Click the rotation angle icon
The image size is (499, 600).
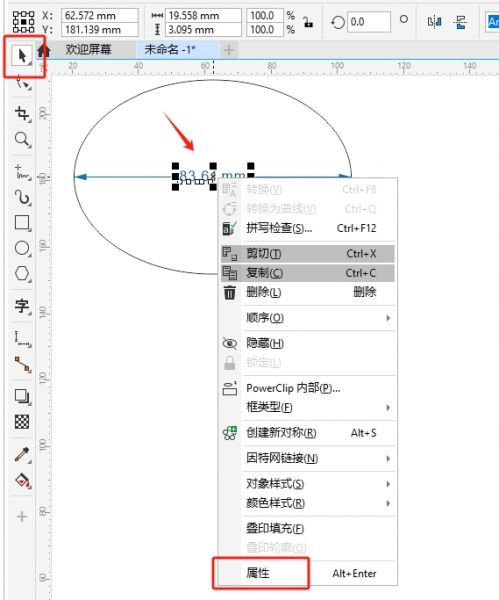point(338,22)
